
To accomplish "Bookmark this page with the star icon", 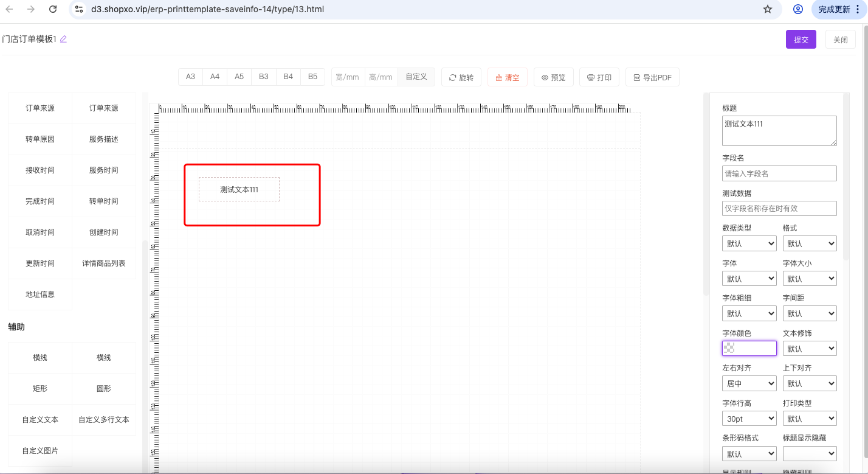I will pyautogui.click(x=768, y=9).
